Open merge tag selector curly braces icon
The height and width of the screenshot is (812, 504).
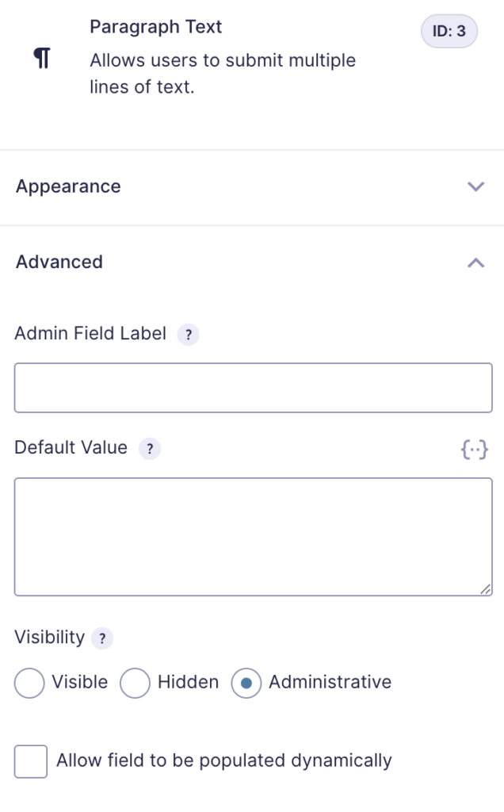pyautogui.click(x=475, y=449)
